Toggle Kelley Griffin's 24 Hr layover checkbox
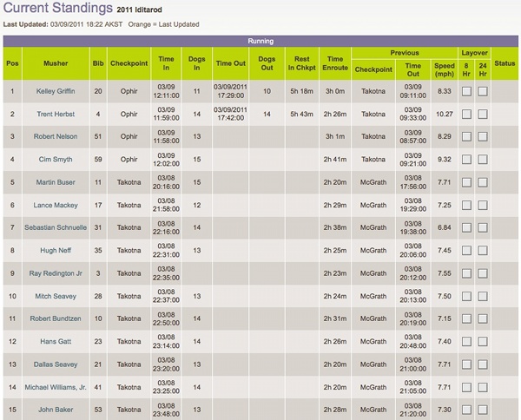Viewport: 521px width, 420px height. (x=483, y=91)
